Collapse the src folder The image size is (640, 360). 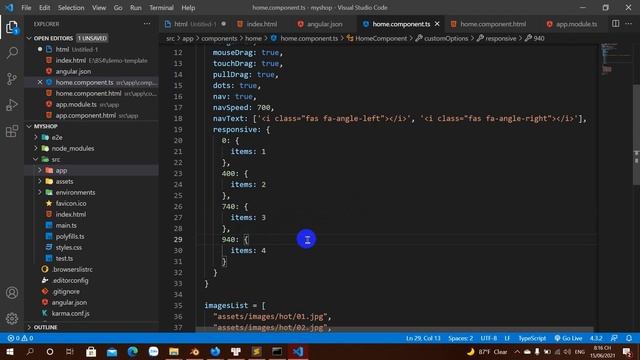[x=36, y=159]
